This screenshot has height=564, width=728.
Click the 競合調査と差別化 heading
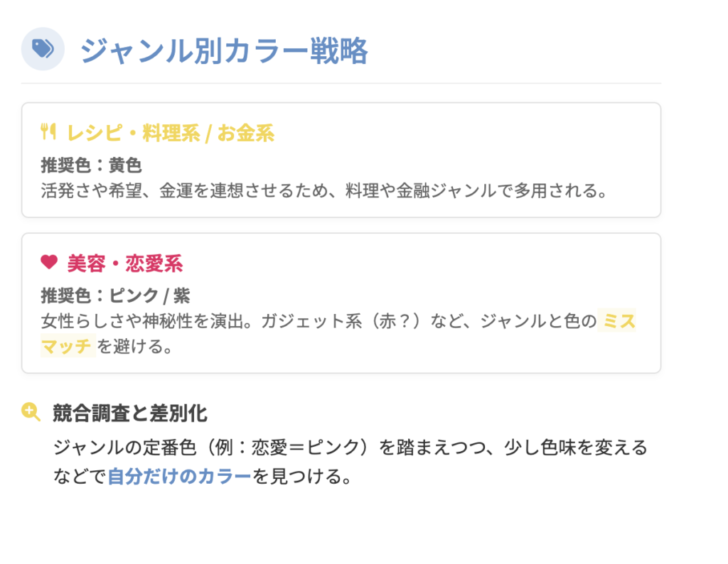[x=130, y=413]
